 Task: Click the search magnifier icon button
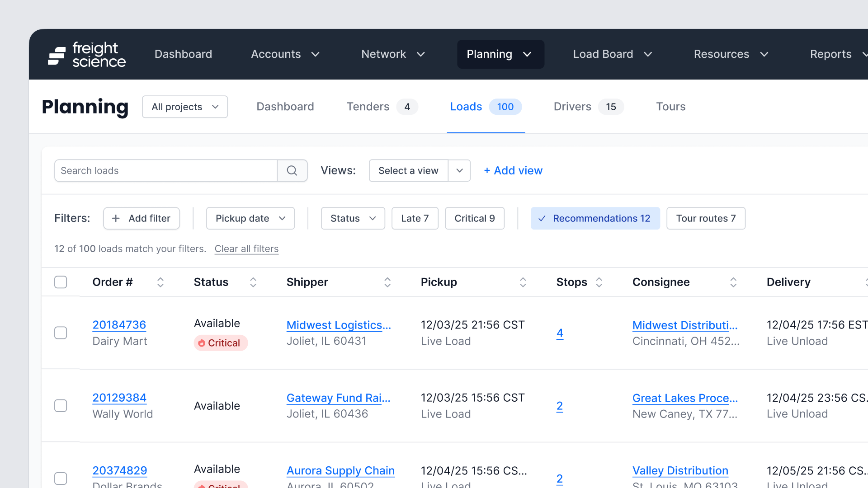292,171
